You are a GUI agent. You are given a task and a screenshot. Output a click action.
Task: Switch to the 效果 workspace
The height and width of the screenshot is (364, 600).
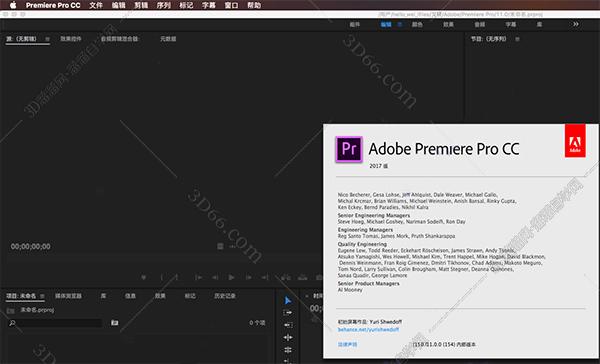448,24
